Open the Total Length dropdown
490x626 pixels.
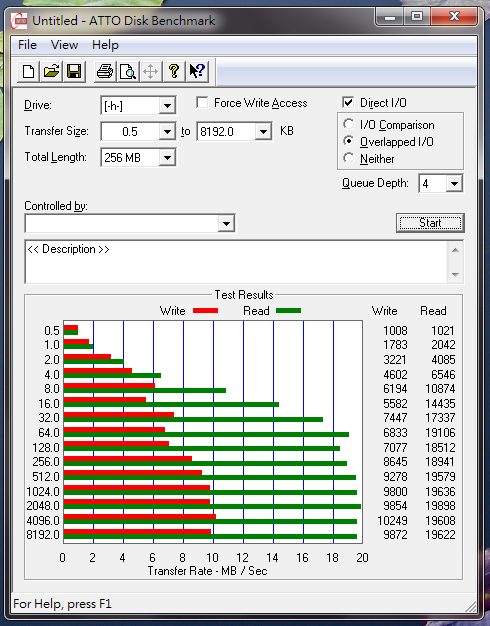point(167,158)
